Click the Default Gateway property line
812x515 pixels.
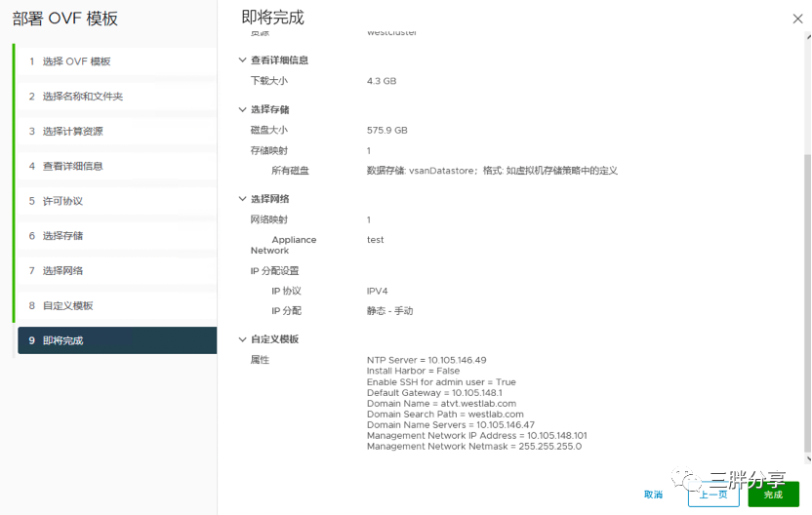[x=434, y=393]
